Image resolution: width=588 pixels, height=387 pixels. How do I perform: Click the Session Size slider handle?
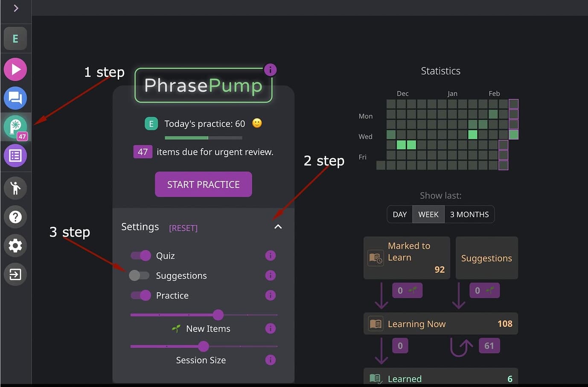(x=204, y=346)
